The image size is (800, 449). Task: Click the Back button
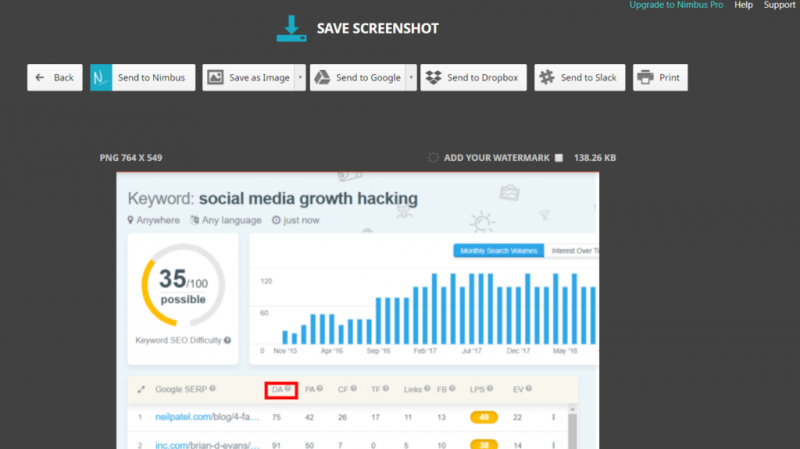tap(55, 78)
